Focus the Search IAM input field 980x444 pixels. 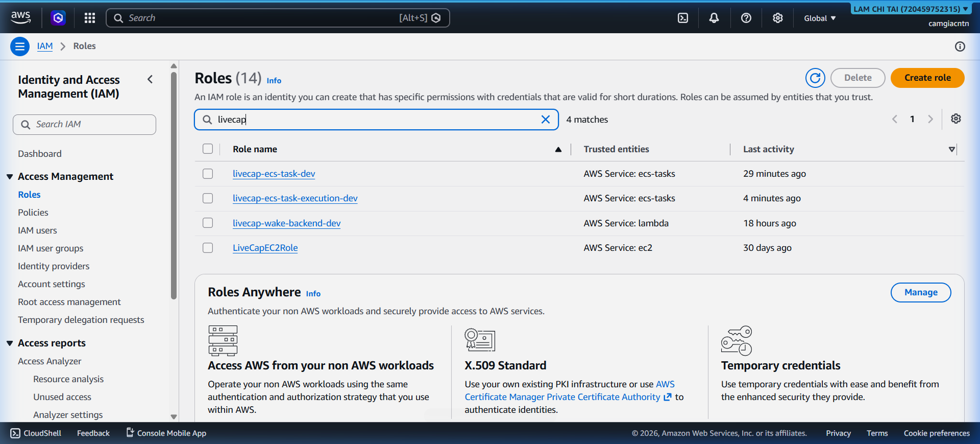point(84,125)
